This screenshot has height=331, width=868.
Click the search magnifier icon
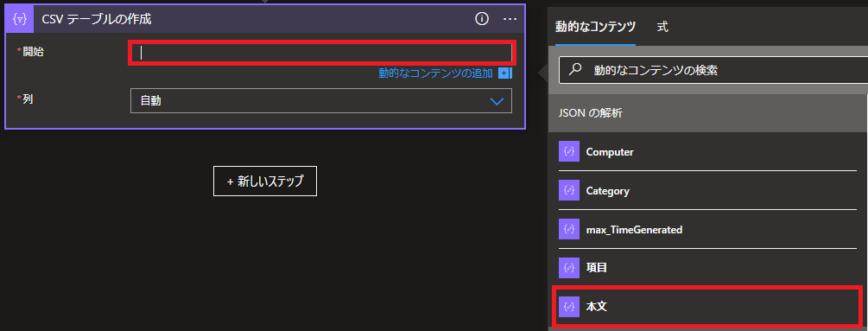[576, 70]
